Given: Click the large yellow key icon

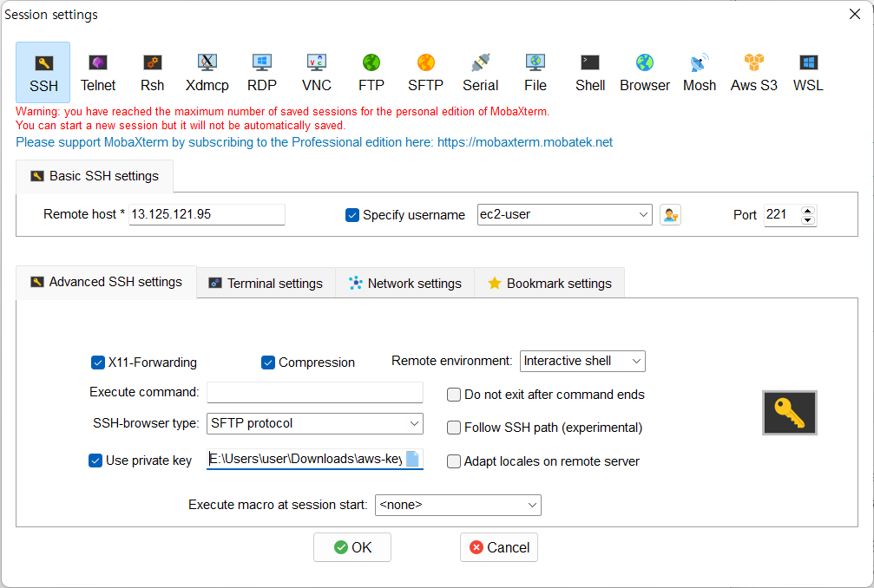Looking at the screenshot, I should pos(789,413).
